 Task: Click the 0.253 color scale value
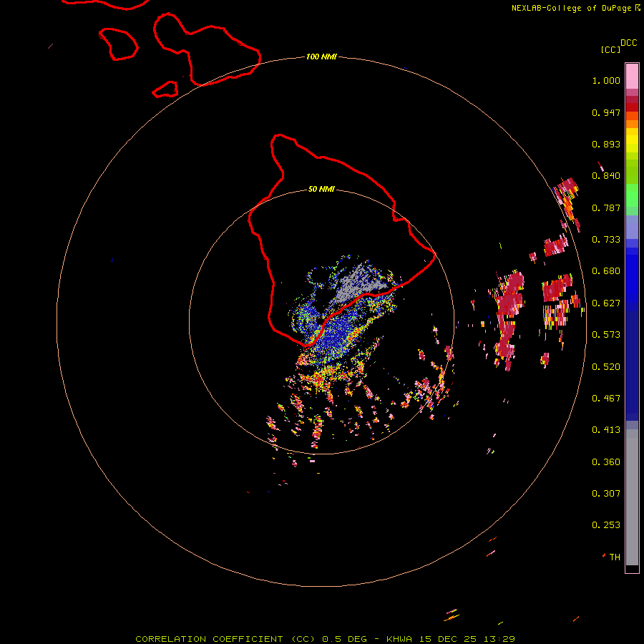coord(606,525)
